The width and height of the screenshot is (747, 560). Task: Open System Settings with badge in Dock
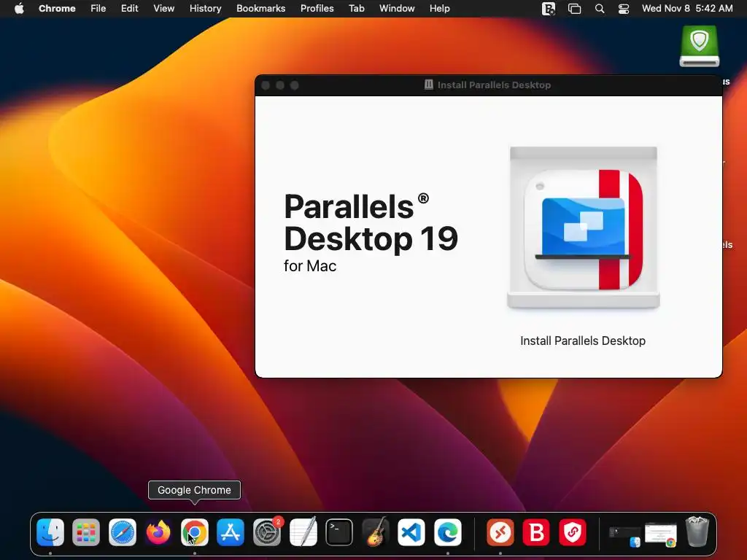(267, 532)
